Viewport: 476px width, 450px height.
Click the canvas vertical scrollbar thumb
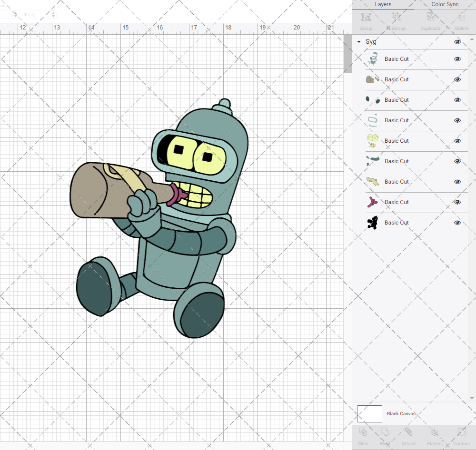[x=347, y=54]
